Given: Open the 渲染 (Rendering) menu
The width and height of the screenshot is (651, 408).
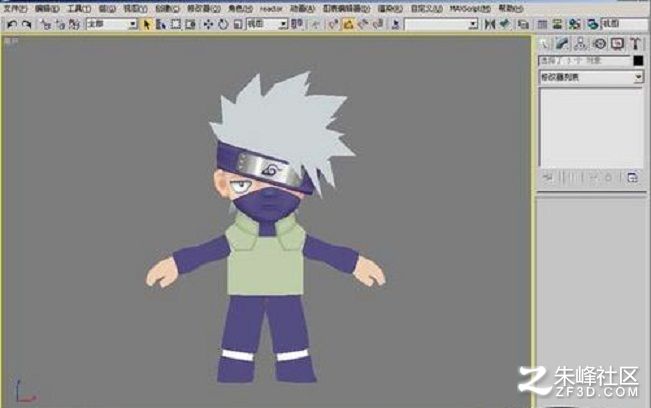Looking at the screenshot, I should pos(389,8).
